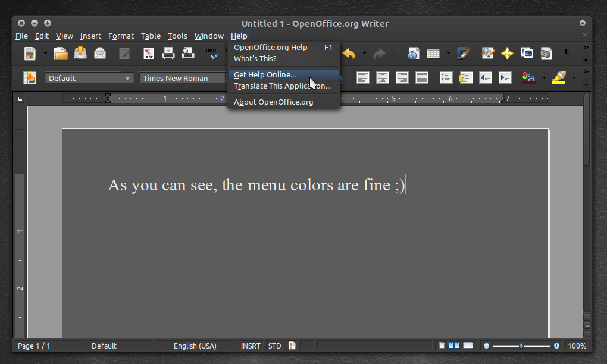This screenshot has height=364, width=607.
Task: Open the Navigator star icon
Action: click(507, 54)
